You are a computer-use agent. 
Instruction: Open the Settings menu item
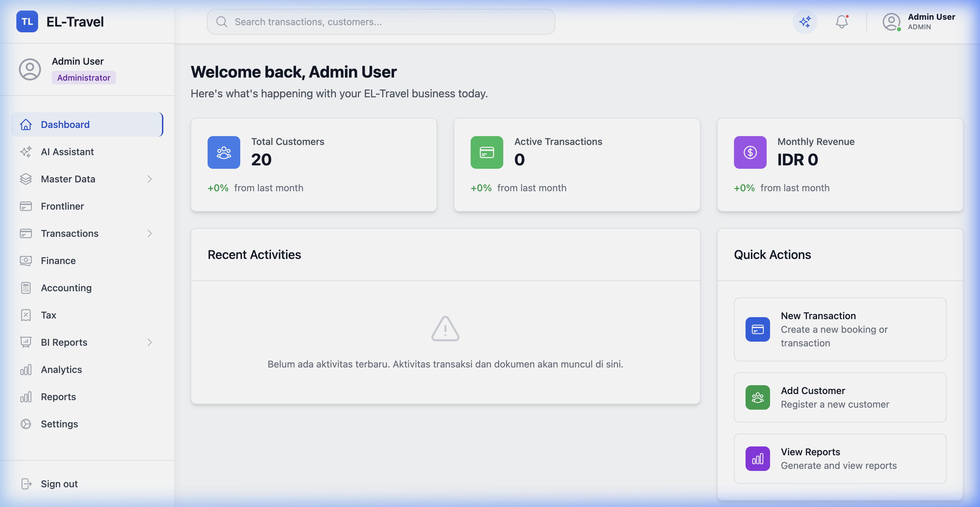tap(87, 424)
